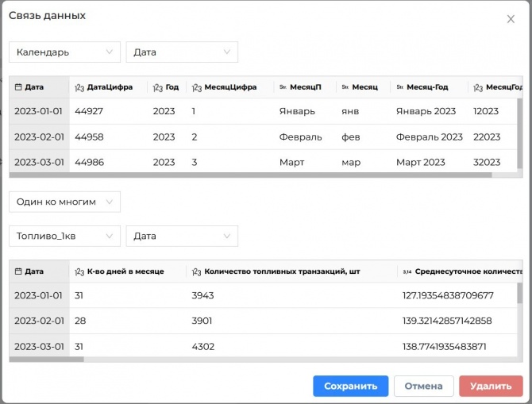Click the Сохранить button

(x=350, y=386)
